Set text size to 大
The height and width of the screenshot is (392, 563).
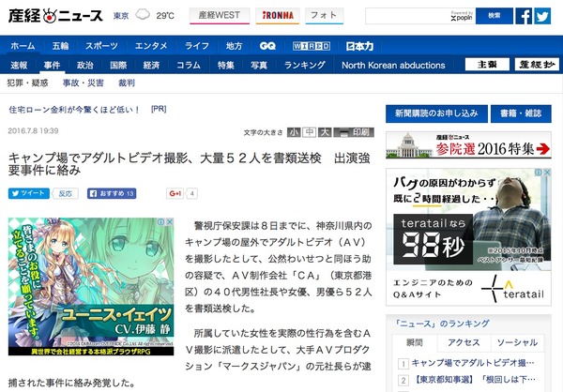pyautogui.click(x=325, y=132)
